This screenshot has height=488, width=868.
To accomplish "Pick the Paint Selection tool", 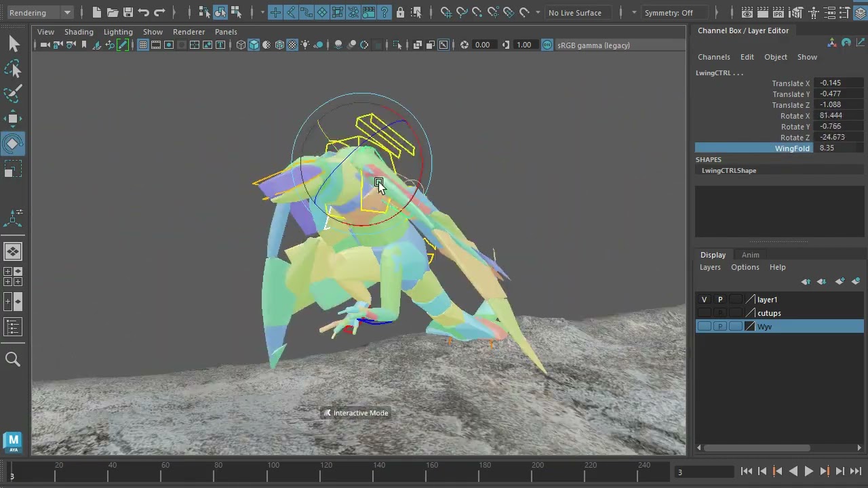I will 14,94.
